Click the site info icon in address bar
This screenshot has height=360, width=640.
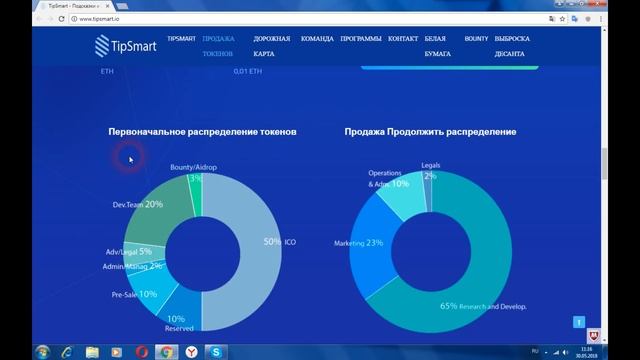[74, 19]
